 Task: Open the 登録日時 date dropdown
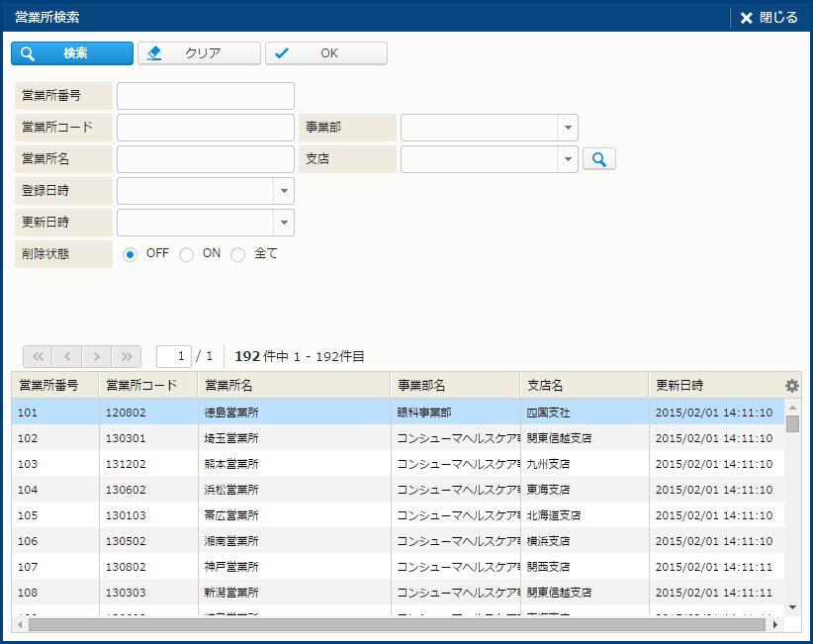pyautogui.click(x=284, y=191)
